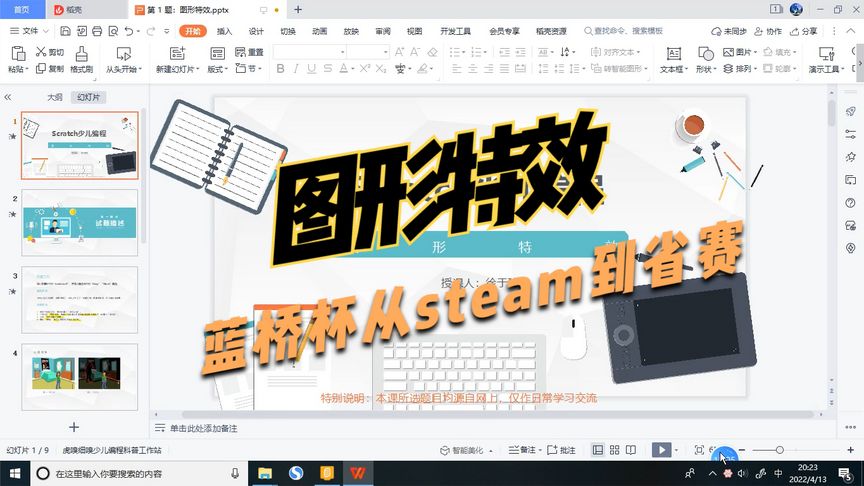Switch to the Outline (大纲) panel tab
Viewport: 864px width, 486px height.
[x=55, y=97]
